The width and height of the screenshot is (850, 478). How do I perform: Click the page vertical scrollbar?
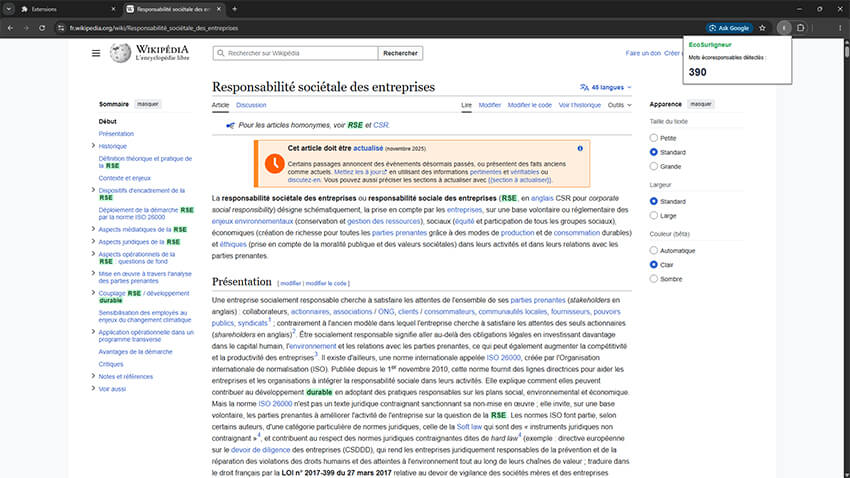tap(846, 257)
